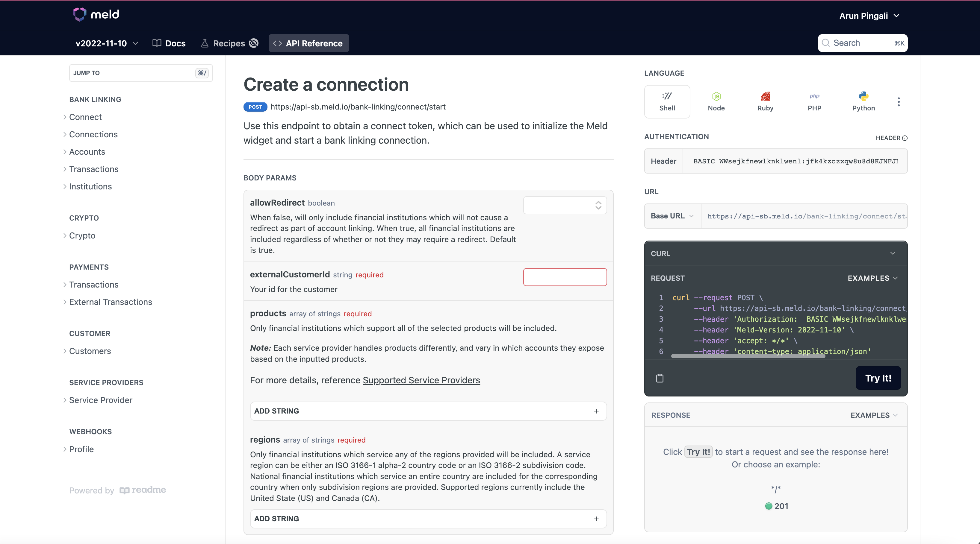Image resolution: width=980 pixels, height=544 pixels.
Task: Expand the Connections sidebar item
Action: [x=93, y=134]
